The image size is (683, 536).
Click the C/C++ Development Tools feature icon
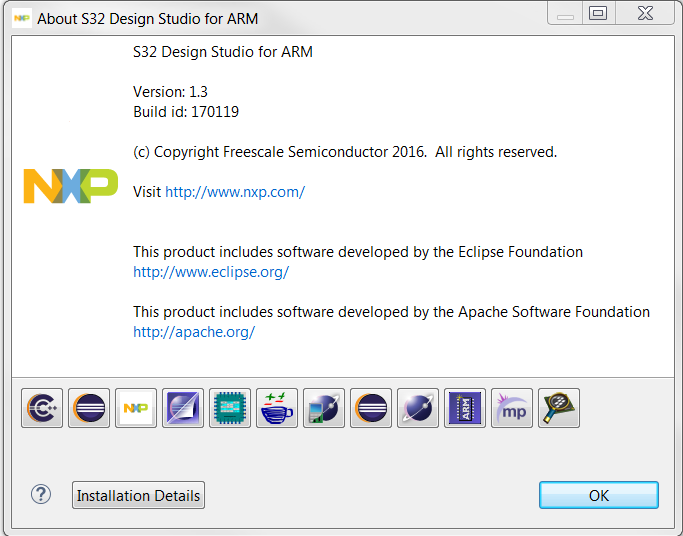(42, 408)
